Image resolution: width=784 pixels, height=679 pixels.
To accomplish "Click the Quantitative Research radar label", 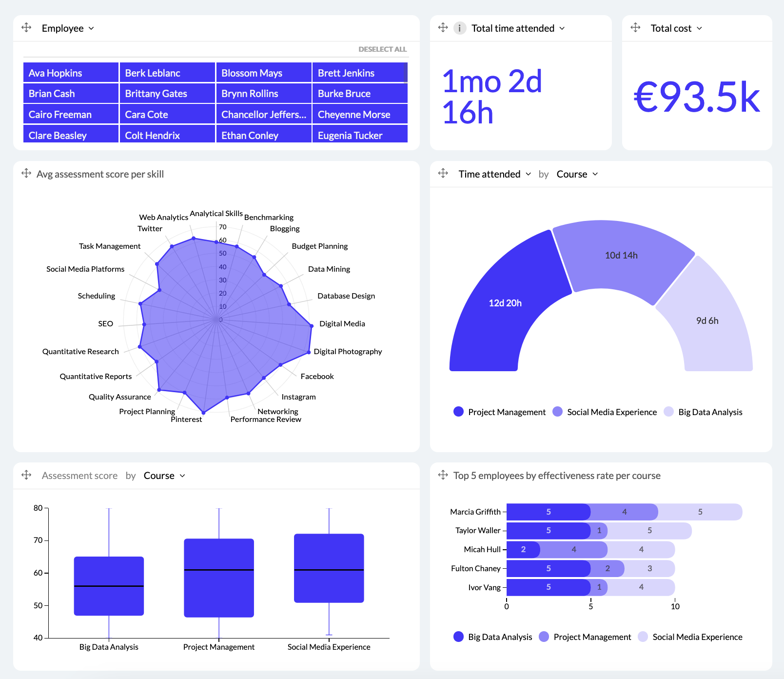I will point(80,351).
